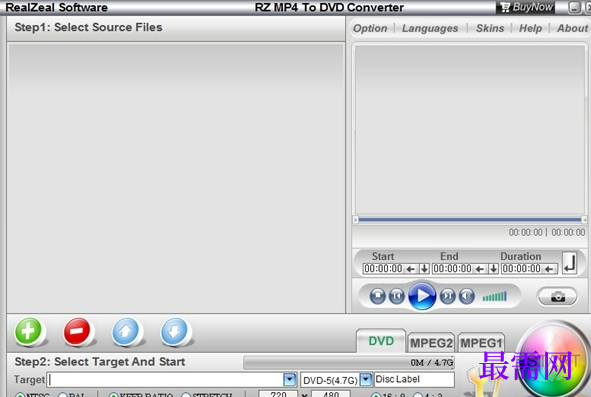Click the Duration time field

pyautogui.click(x=522, y=269)
